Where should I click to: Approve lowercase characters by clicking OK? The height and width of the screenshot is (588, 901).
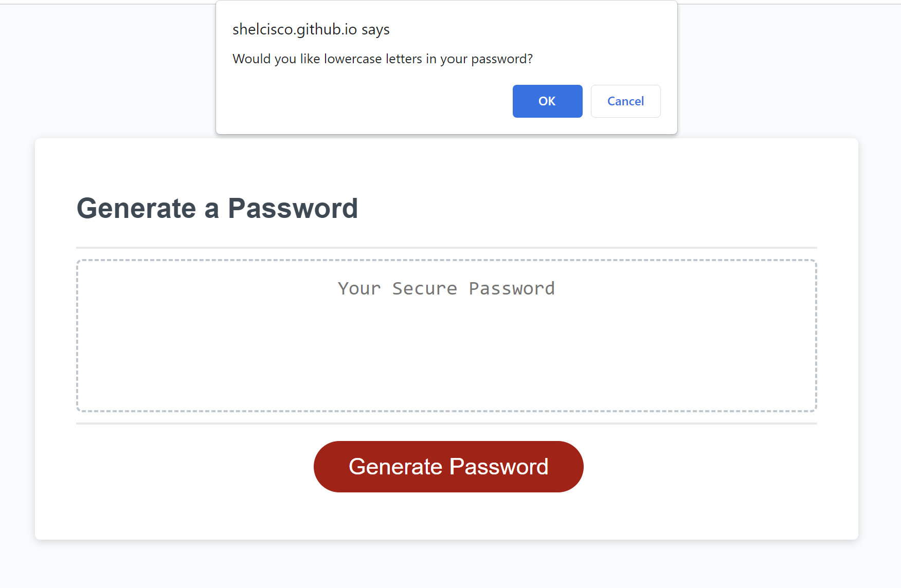(547, 101)
